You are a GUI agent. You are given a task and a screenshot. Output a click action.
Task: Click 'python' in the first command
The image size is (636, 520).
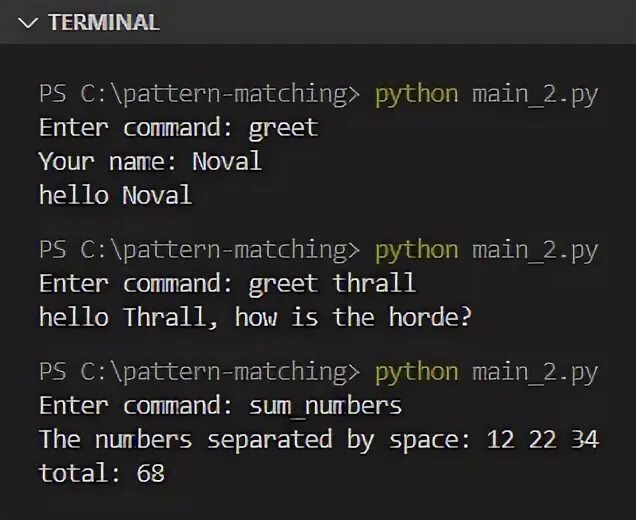tap(416, 95)
